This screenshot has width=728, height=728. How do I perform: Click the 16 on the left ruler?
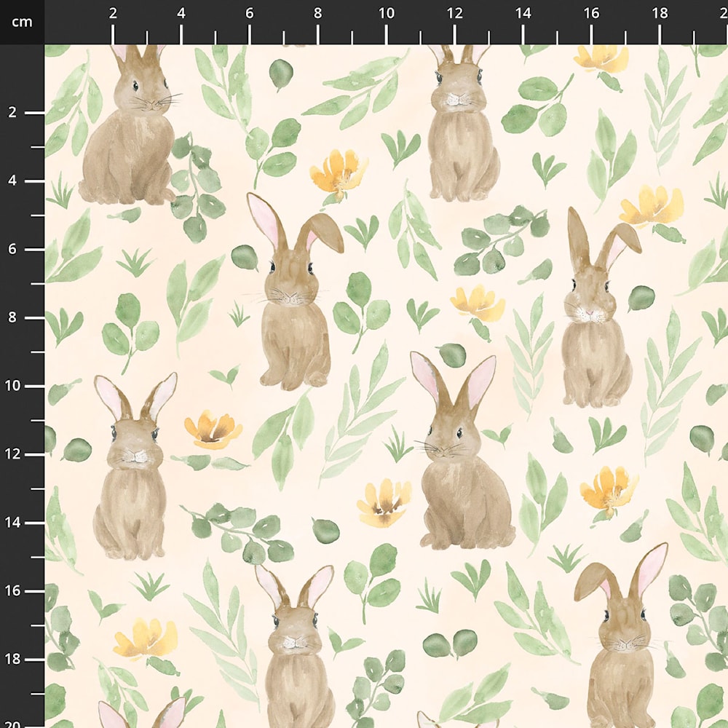[12, 591]
